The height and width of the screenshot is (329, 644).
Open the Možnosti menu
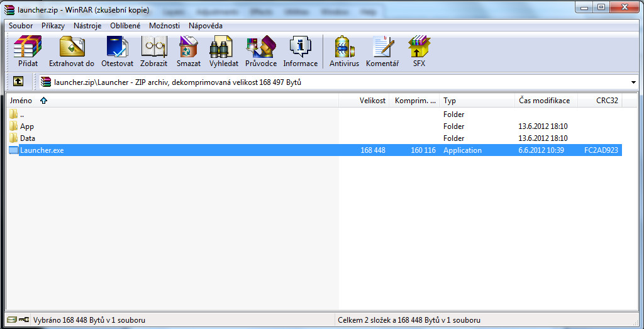(x=164, y=25)
